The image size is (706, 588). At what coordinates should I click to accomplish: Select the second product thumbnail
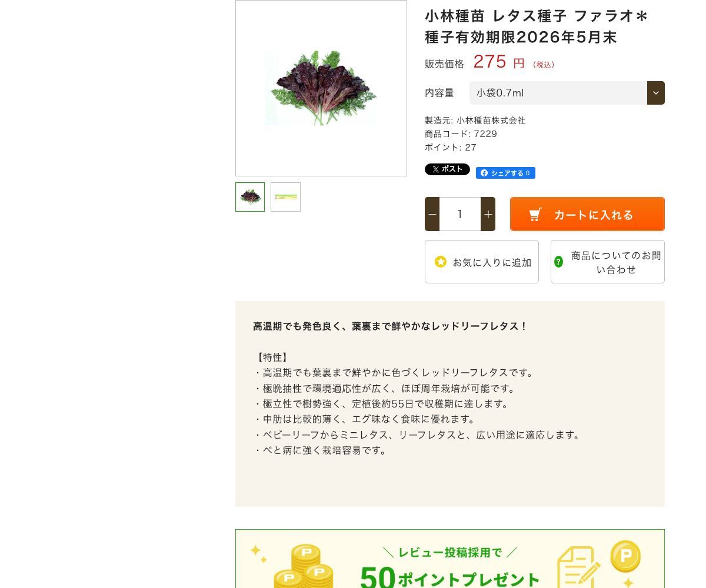[285, 197]
